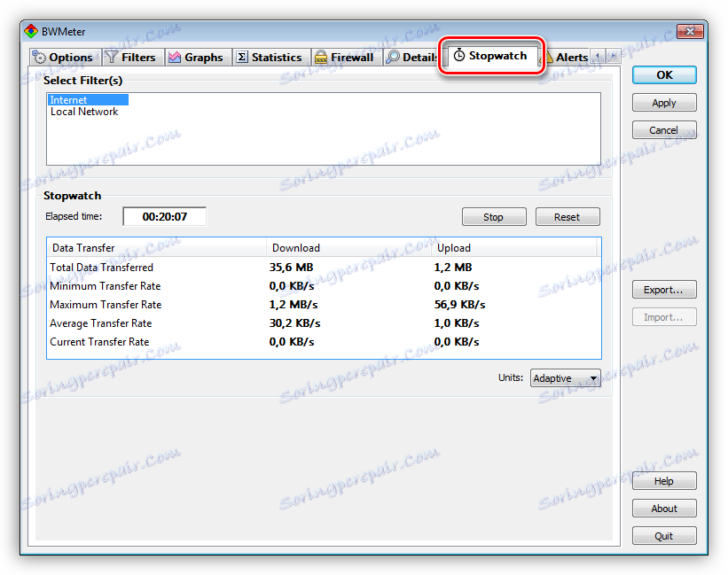Click the Export... button
This screenshot has height=575, width=728.
coord(664,290)
